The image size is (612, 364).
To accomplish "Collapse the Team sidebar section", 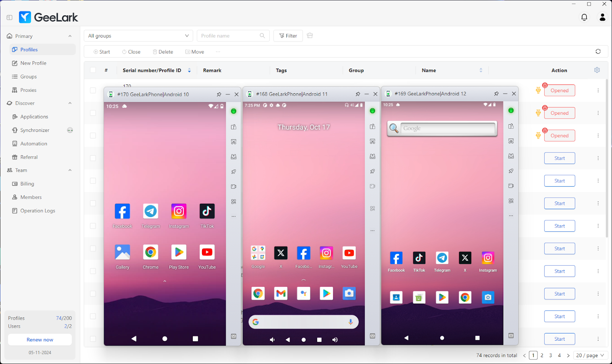I will [70, 170].
